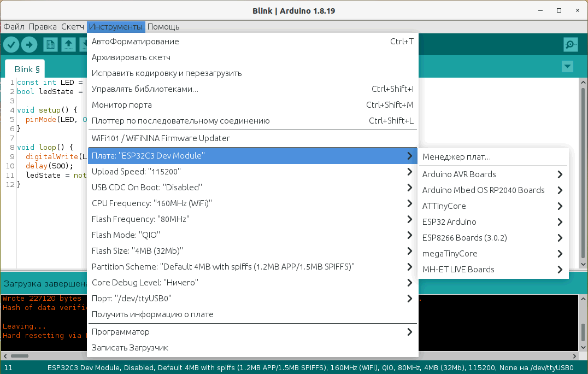The height and width of the screenshot is (374, 588).
Task: Click the New sketch icon
Action: [50, 45]
